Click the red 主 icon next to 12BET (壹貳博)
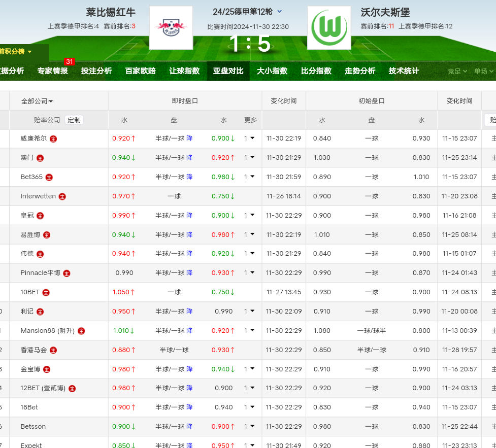The width and height of the screenshot is (496, 448). click(x=72, y=389)
